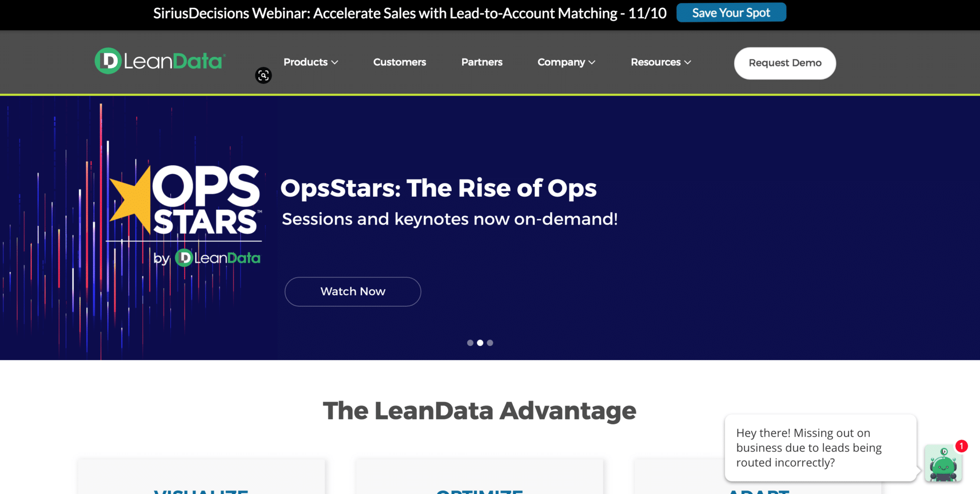
Task: Open the chatbot robot avatar
Action: [x=943, y=464]
